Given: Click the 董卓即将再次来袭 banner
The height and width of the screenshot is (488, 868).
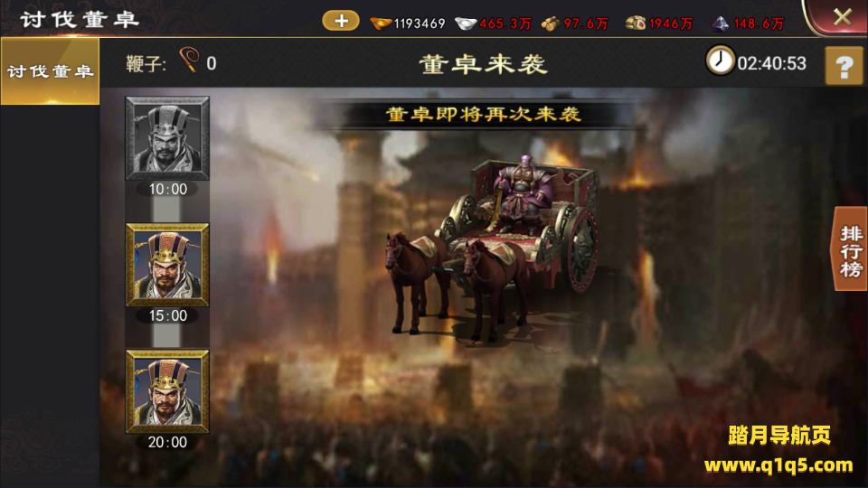Looking at the screenshot, I should [x=483, y=115].
